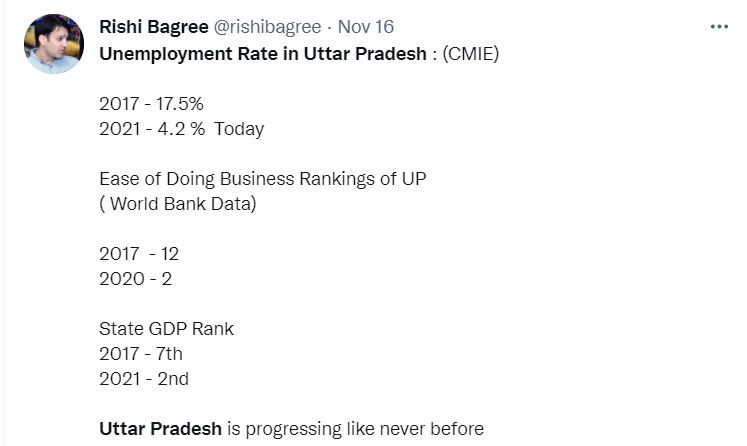
Task: Click the 'State GDP Rank' line
Action: point(166,329)
